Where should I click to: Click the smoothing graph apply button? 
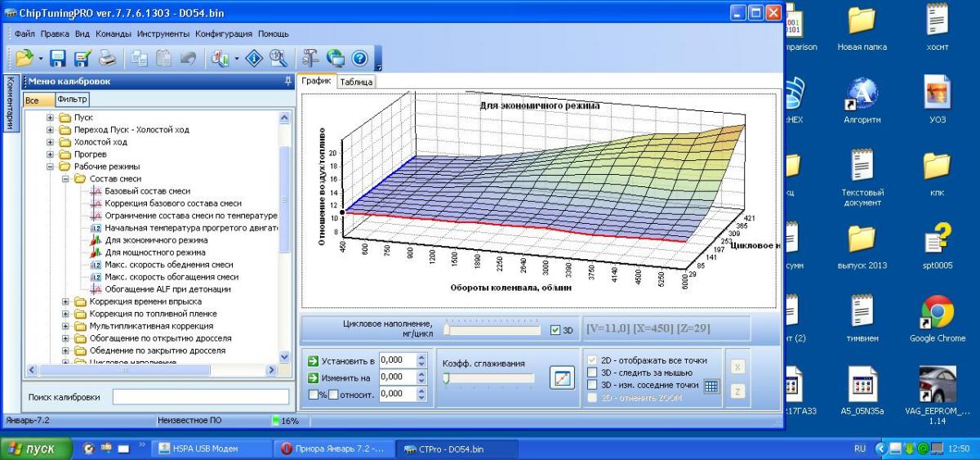click(562, 378)
